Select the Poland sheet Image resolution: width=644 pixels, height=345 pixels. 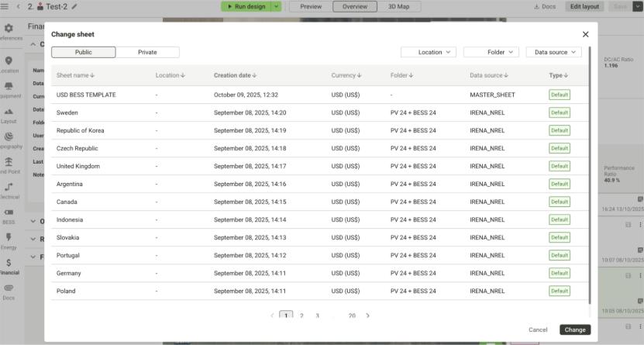(319, 292)
